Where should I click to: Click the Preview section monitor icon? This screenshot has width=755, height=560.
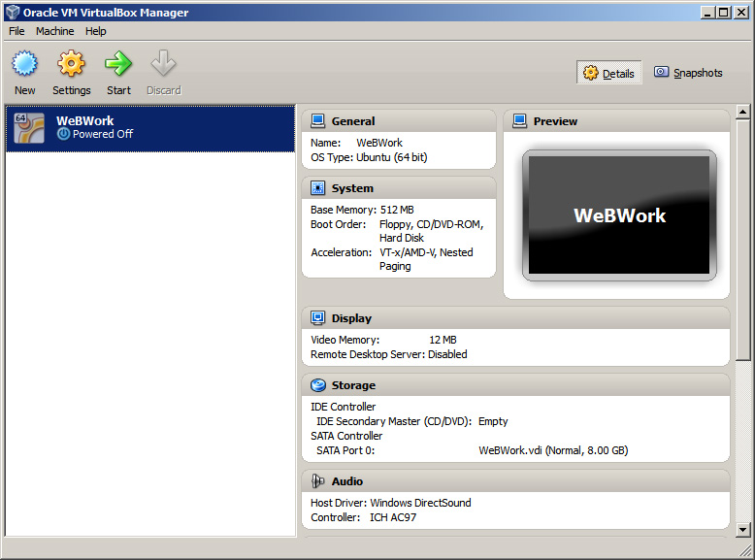point(519,121)
